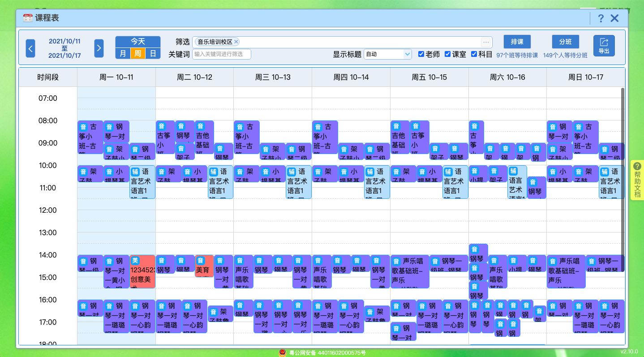
Task: Click the 关键词 keyword input field
Action: [223, 54]
